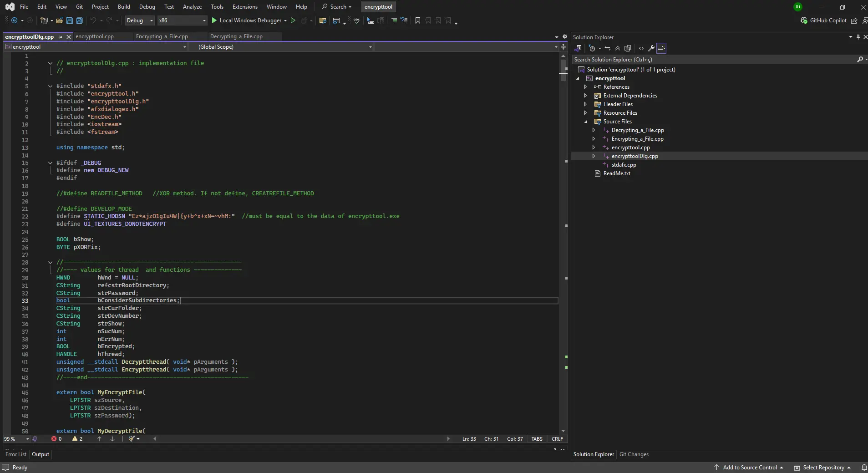Collapse the Source Files folder
Viewport: 868px width, 473px height.
(585, 122)
